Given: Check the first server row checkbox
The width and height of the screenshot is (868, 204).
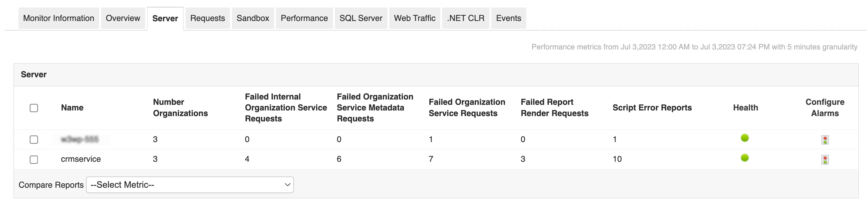Looking at the screenshot, I should pyautogui.click(x=34, y=140).
